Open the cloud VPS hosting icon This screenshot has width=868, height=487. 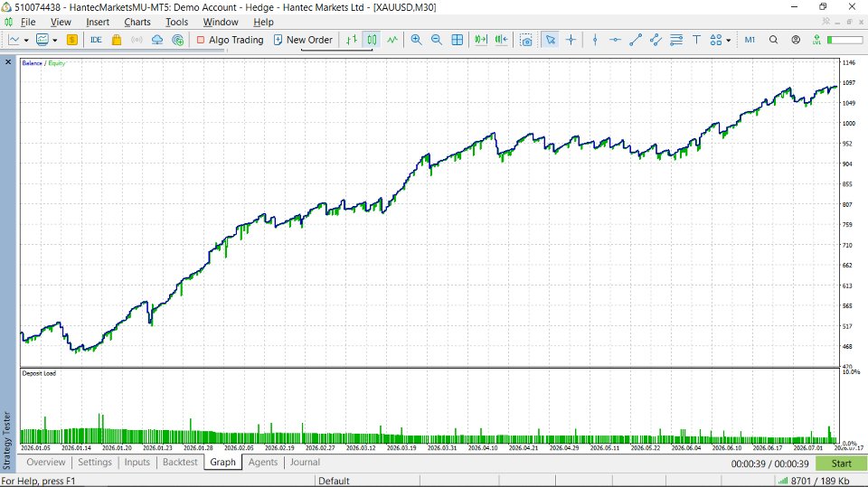pyautogui.click(x=157, y=40)
